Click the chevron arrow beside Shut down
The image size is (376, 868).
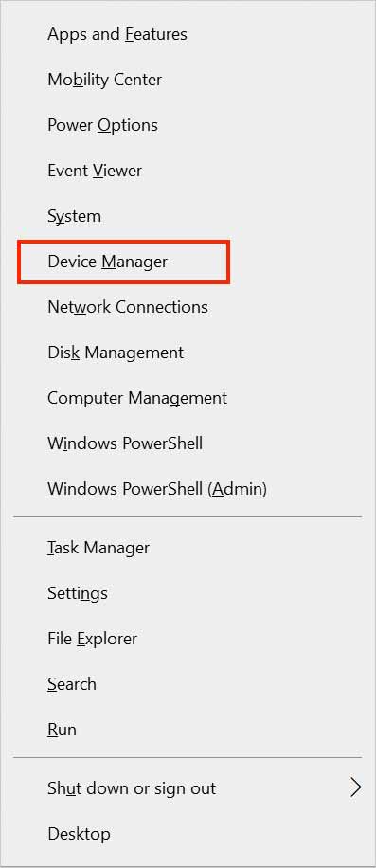(356, 788)
